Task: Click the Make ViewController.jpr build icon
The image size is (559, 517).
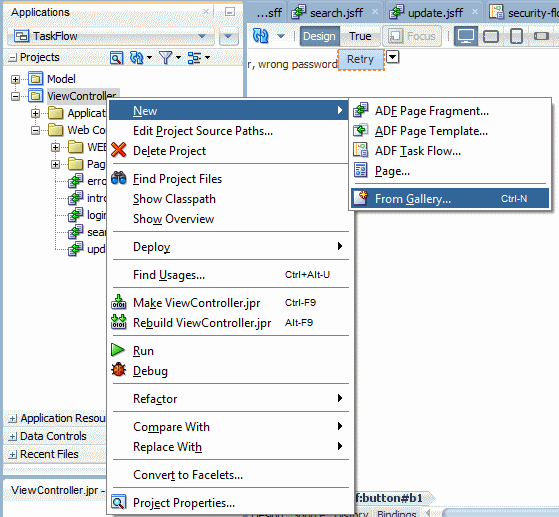Action: 119,302
